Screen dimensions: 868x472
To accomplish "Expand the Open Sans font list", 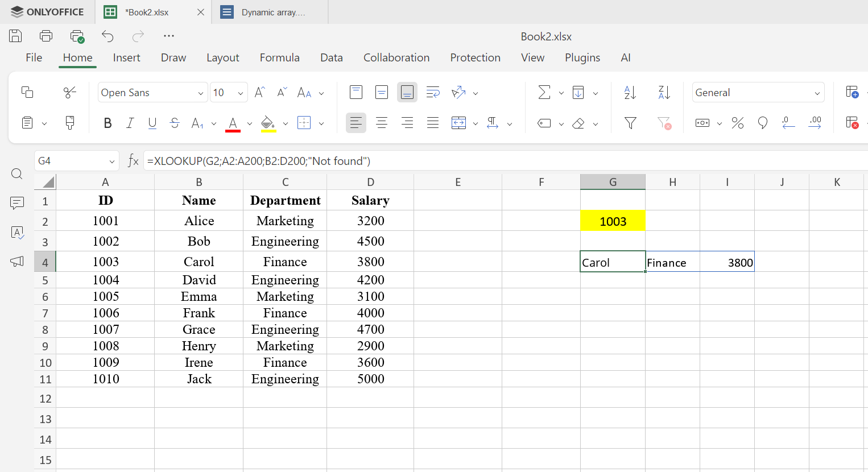I will pos(200,92).
